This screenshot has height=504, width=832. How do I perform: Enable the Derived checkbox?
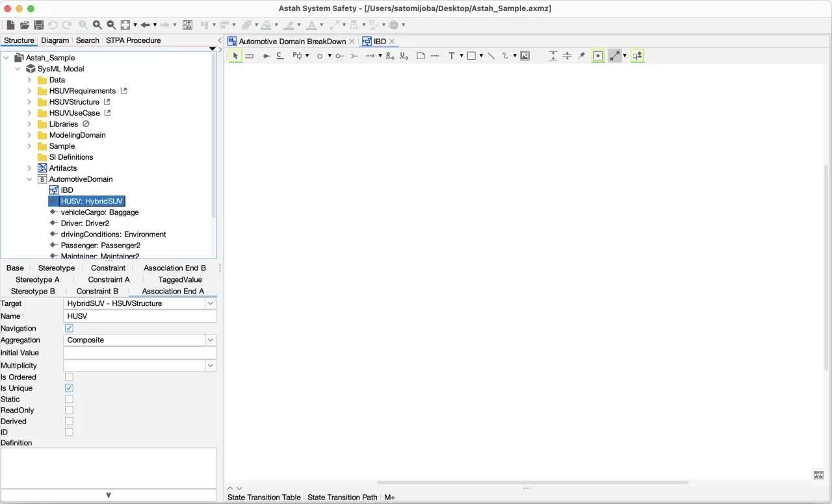pyautogui.click(x=69, y=421)
